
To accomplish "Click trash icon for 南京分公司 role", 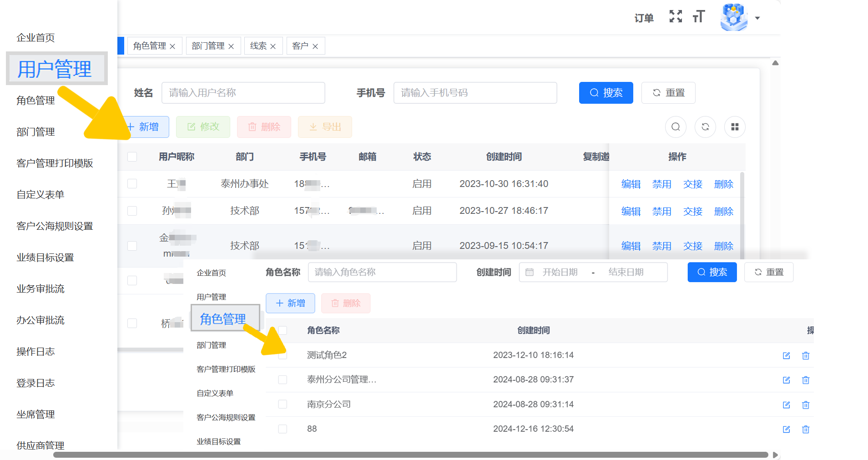I will [x=805, y=405].
